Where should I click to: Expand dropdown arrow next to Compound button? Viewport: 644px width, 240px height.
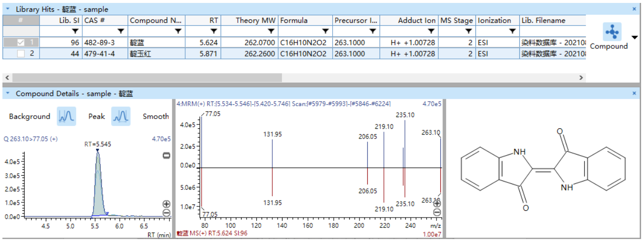(634, 38)
